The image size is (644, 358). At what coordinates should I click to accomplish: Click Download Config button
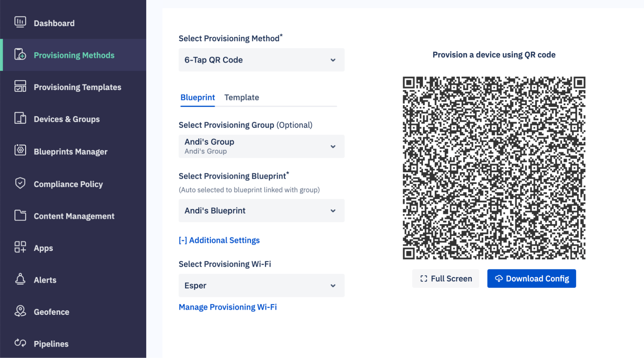531,278
